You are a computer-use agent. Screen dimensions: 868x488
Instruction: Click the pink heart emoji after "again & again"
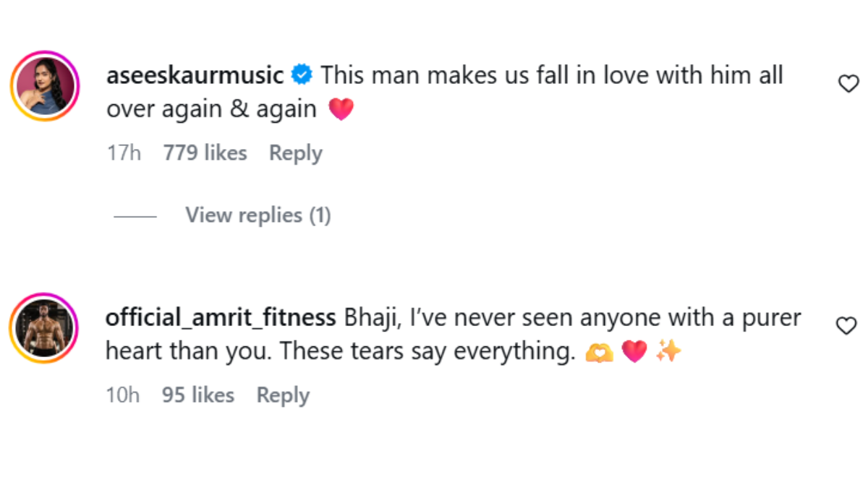coord(341,109)
